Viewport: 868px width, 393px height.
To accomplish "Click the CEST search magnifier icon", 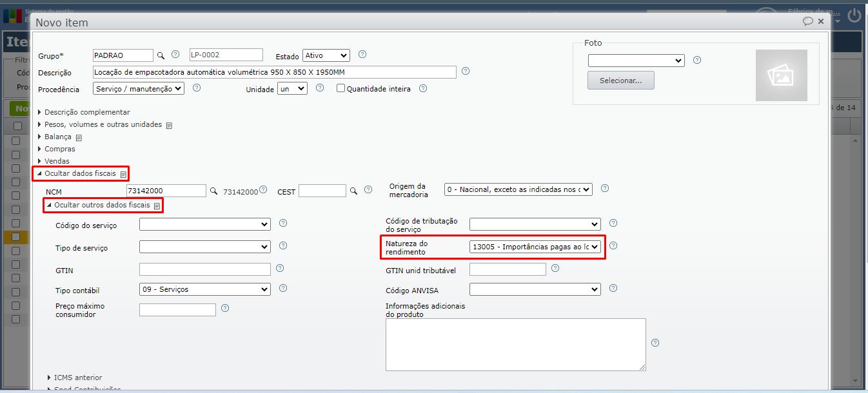I will [x=353, y=191].
